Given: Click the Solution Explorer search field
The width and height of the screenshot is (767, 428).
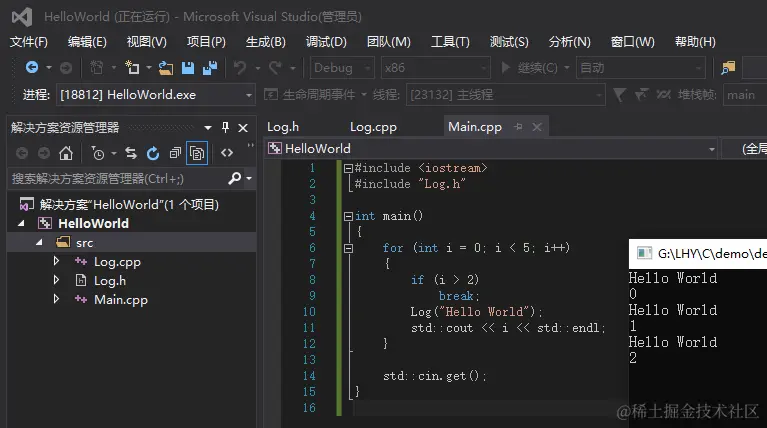Looking at the screenshot, I should click(117, 179).
